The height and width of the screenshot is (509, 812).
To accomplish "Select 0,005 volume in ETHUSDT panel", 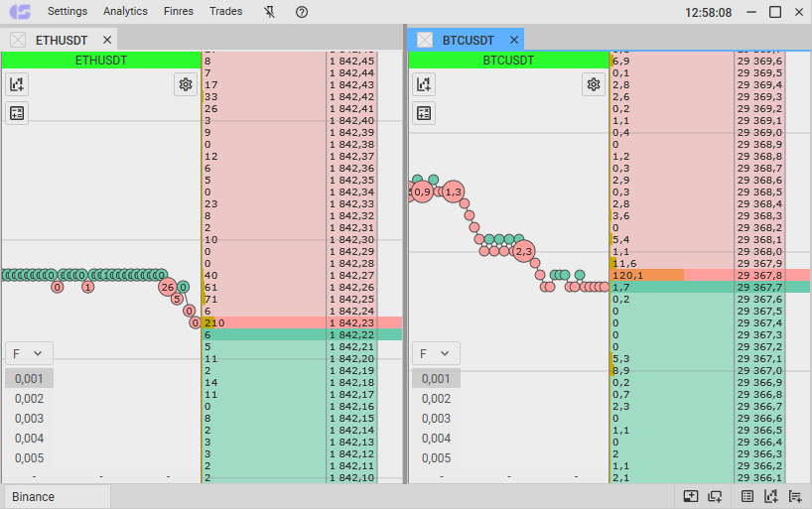I will pyautogui.click(x=30, y=458).
